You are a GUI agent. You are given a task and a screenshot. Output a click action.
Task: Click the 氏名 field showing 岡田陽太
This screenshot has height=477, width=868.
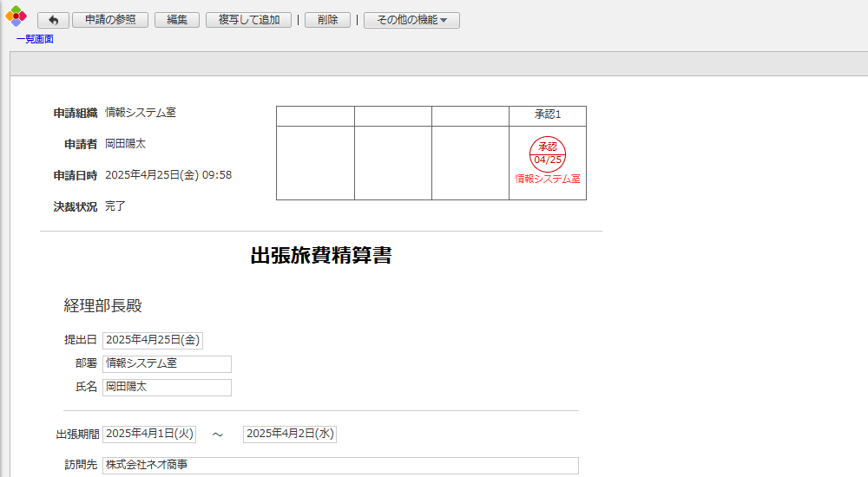coord(167,387)
